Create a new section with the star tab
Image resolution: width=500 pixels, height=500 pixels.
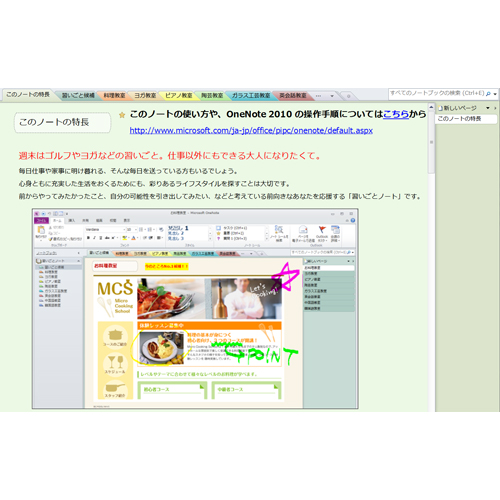(x=348, y=96)
